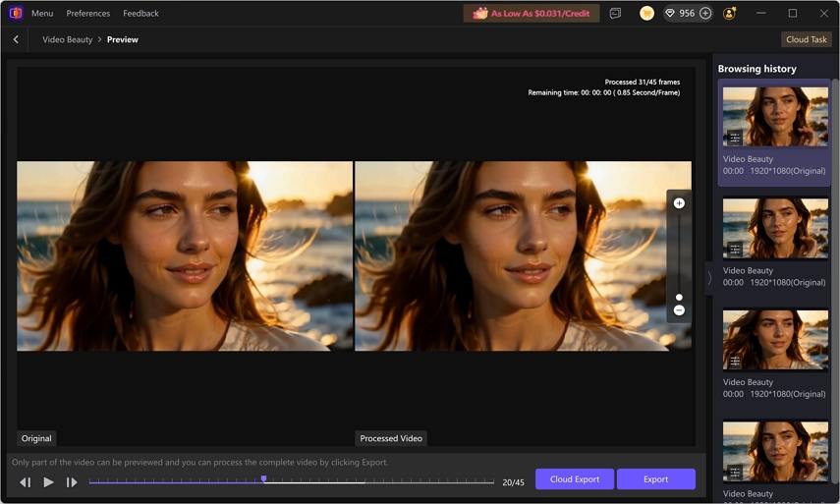Open settings icon on fourth history thumbnail
The image size is (840, 504).
pos(735,473)
